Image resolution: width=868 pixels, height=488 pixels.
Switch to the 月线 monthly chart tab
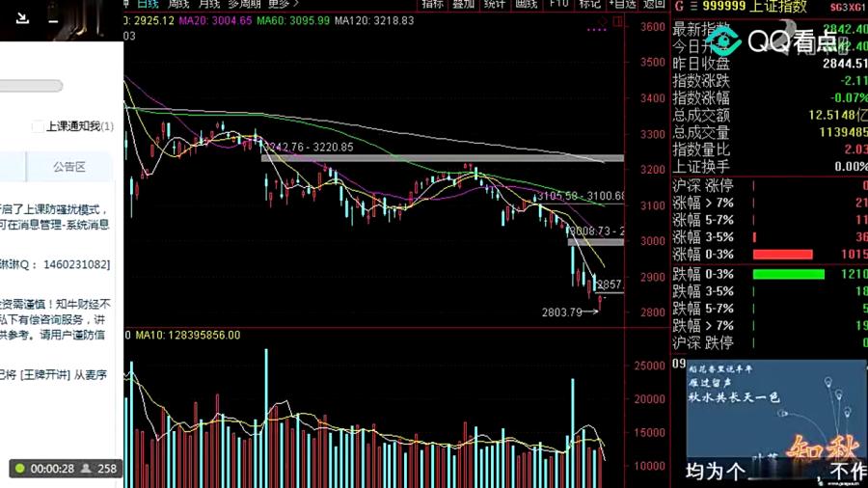point(208,4)
